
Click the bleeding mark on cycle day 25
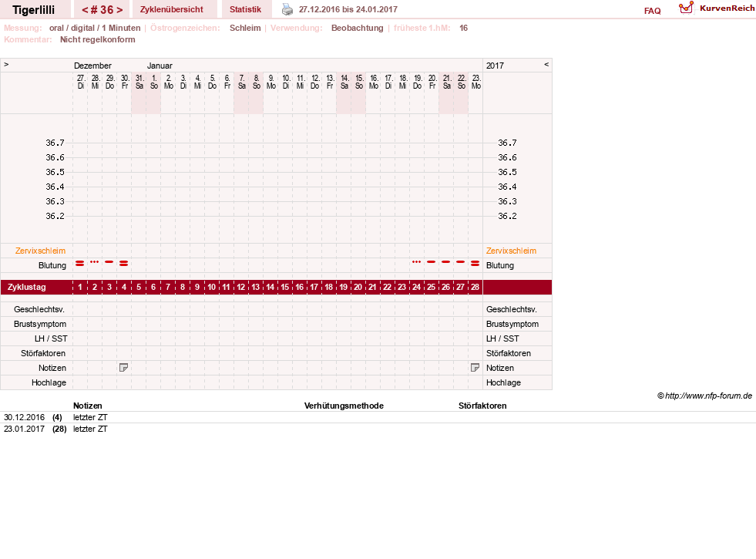(431, 262)
